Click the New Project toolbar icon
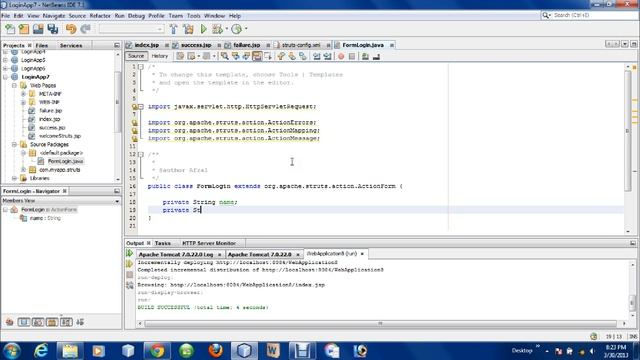This screenshot has width=640, height=360. (x=24, y=29)
